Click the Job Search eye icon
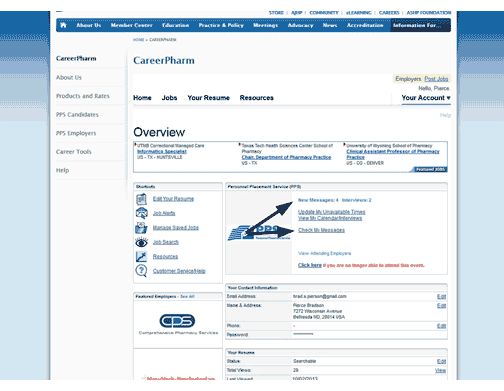 click(x=141, y=242)
